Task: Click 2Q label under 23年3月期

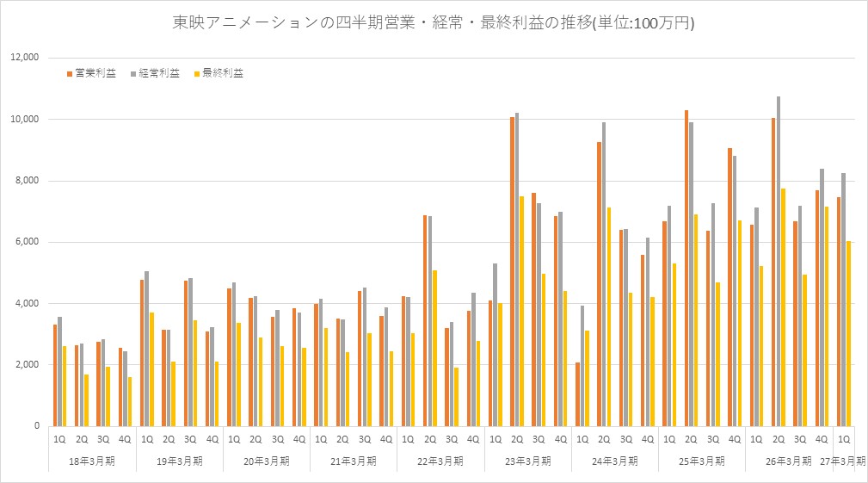Action: (x=516, y=439)
